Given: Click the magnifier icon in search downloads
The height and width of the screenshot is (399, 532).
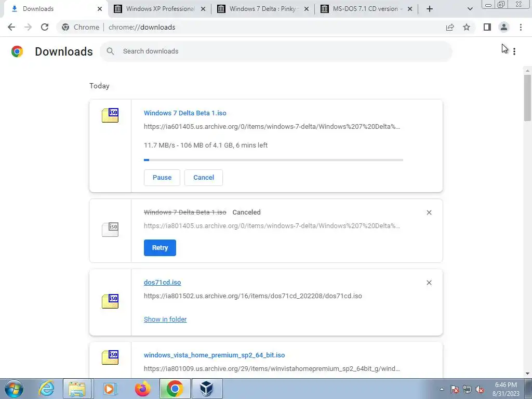Looking at the screenshot, I should (110, 51).
